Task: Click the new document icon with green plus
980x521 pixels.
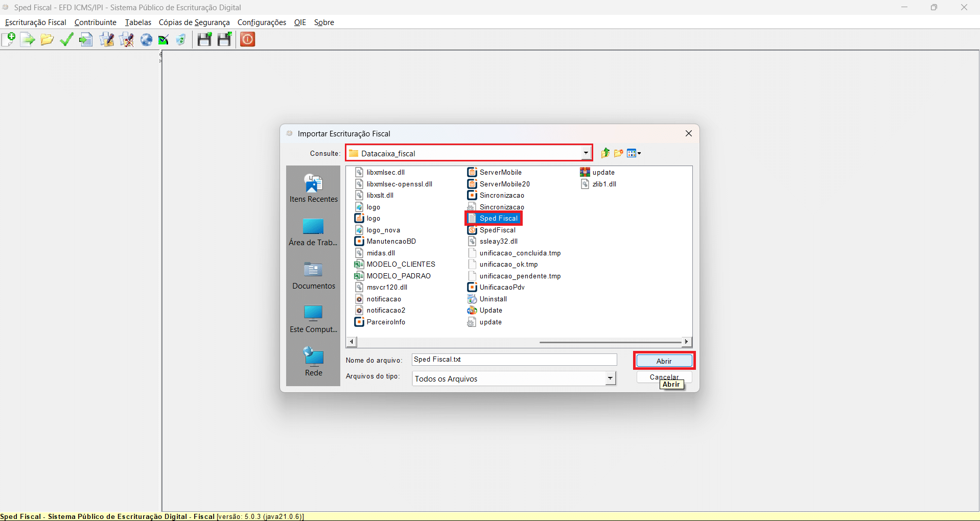Action: (9, 39)
